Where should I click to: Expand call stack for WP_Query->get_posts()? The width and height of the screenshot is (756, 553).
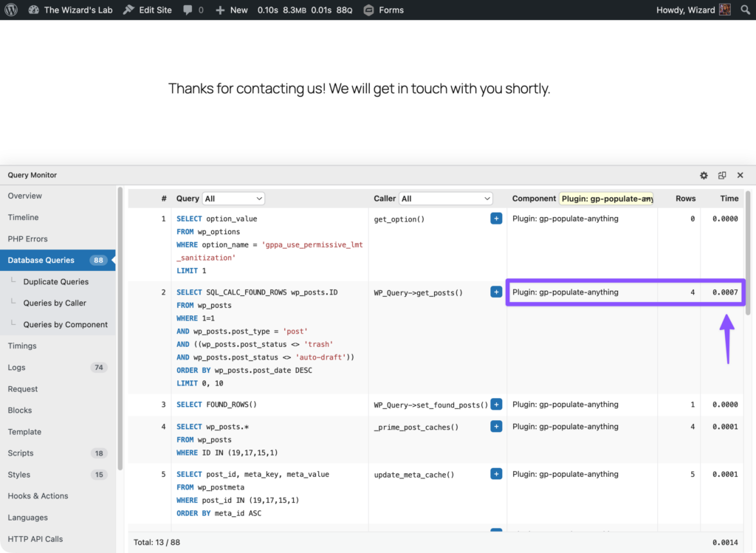pyautogui.click(x=496, y=292)
